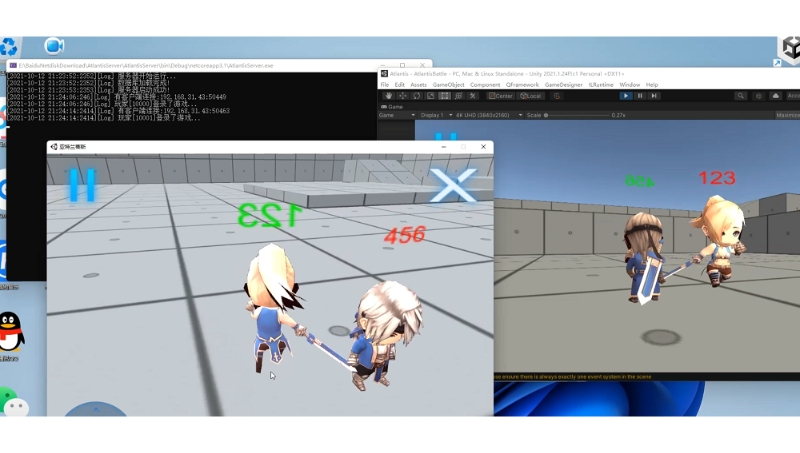Screen dimensions: 800x453
Task: Open the Unity Hub desktop shortcut
Action: click(x=789, y=51)
